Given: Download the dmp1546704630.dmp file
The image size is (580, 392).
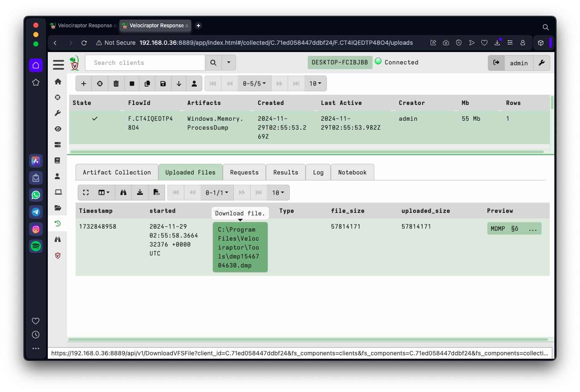Looking at the screenshot, I should [240, 247].
